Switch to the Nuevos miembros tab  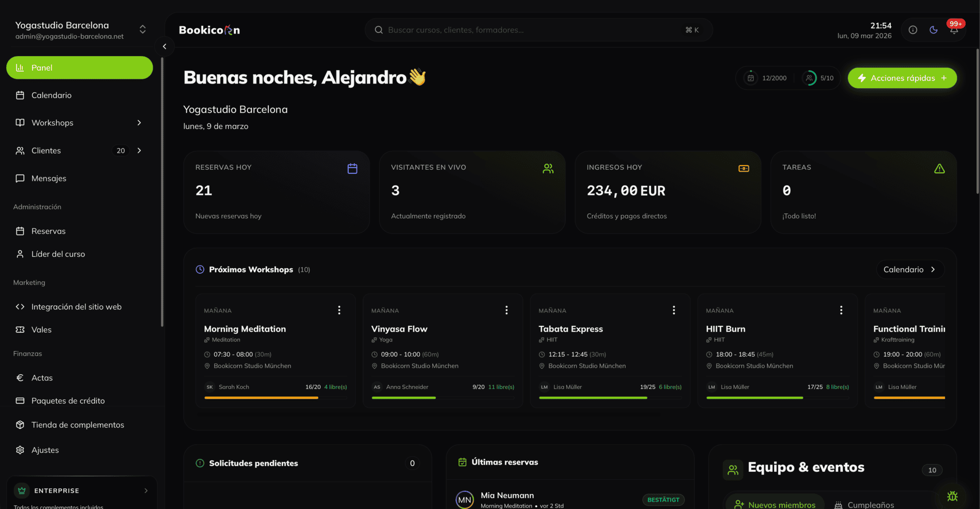tap(775, 504)
